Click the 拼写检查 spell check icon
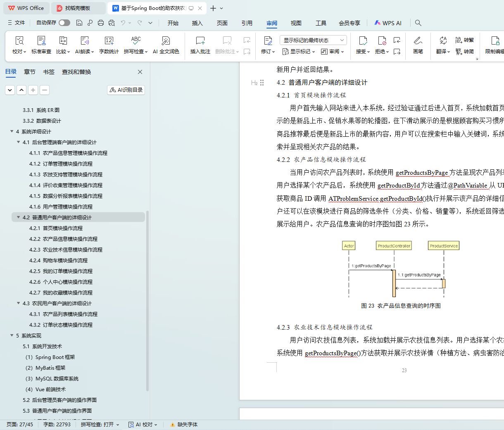Screen dimensions: 504x430 136,41
